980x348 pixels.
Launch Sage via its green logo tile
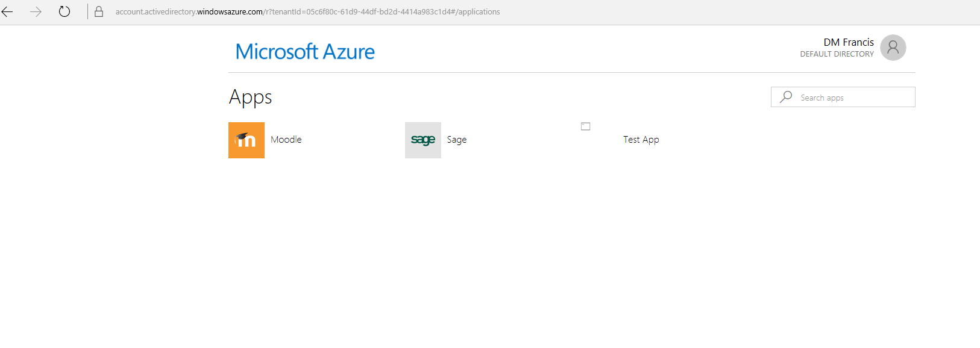(423, 140)
